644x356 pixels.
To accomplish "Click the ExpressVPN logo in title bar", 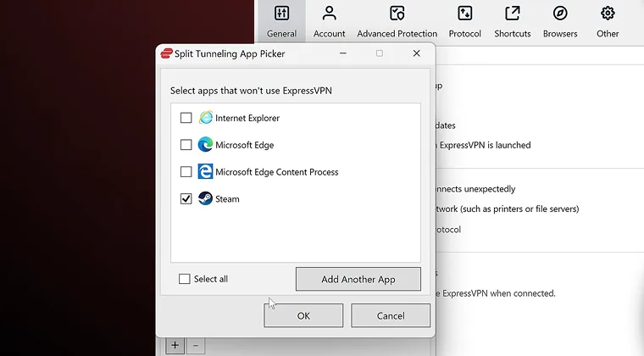I will pos(166,53).
